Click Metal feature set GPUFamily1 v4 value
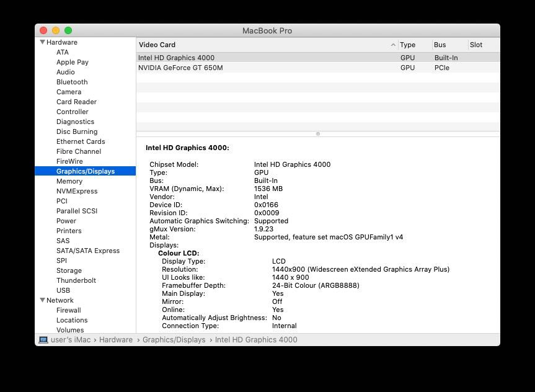 click(x=329, y=237)
